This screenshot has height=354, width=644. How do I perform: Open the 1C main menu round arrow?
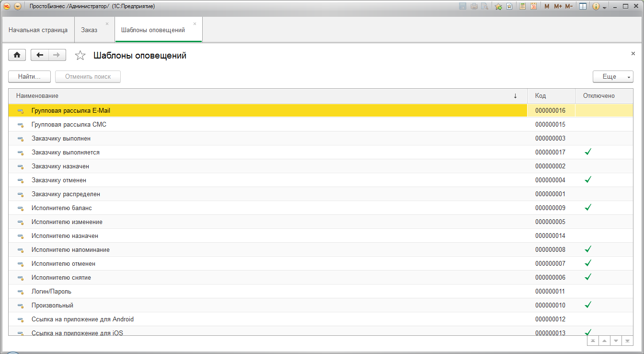tap(18, 7)
